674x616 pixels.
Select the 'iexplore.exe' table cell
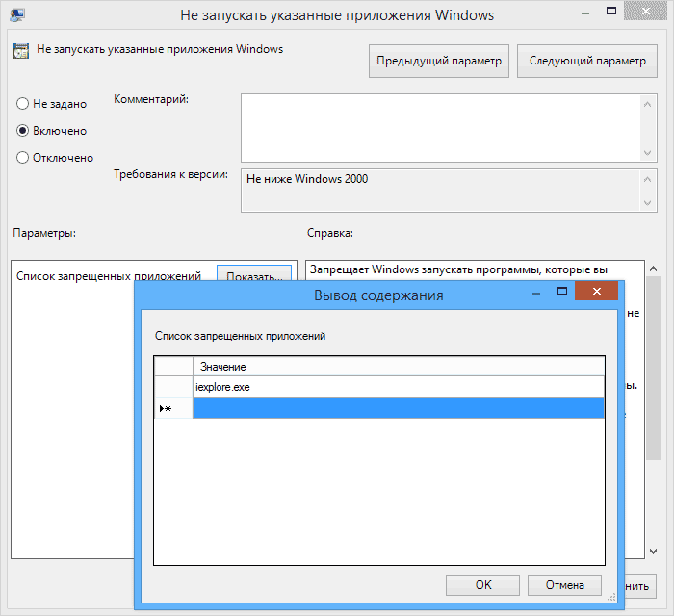pos(398,387)
